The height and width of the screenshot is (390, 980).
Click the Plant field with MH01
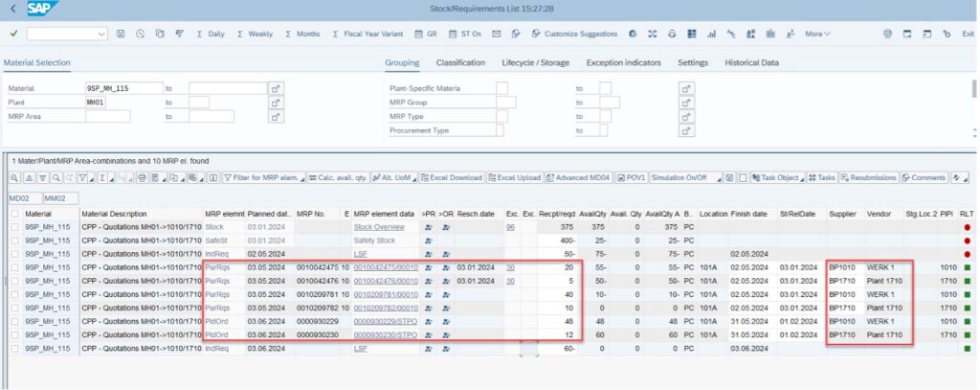pyautogui.click(x=95, y=102)
